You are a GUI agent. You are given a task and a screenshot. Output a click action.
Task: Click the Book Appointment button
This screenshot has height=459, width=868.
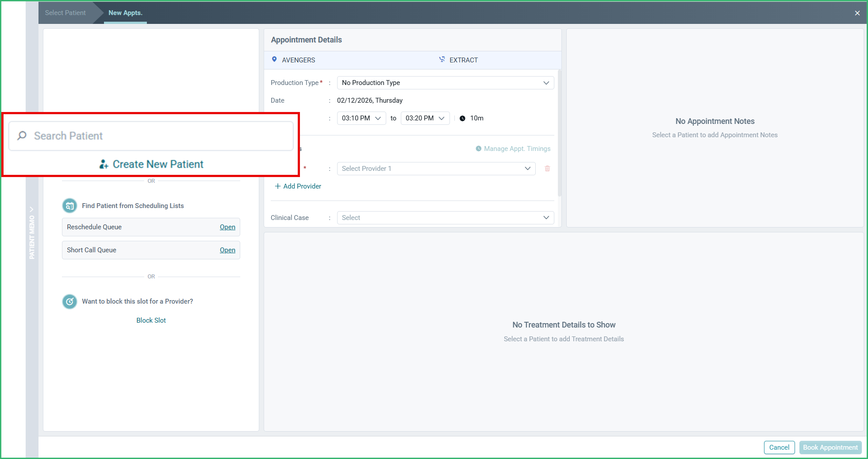pos(830,447)
